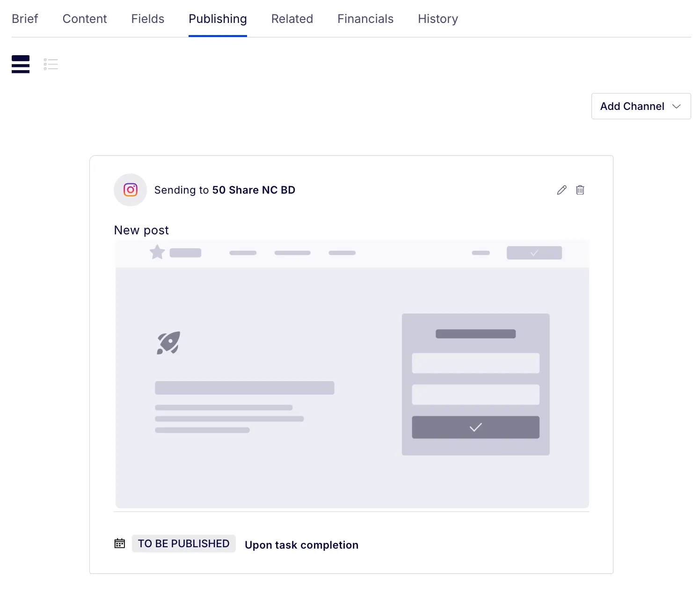
Task: Open the Add Channel dropdown
Action: (641, 106)
